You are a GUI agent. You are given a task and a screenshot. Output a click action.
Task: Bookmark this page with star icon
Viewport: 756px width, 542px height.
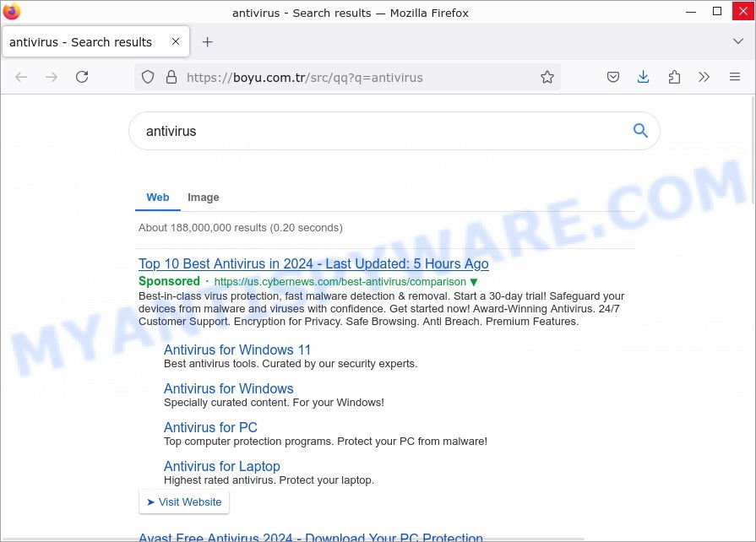547,77
